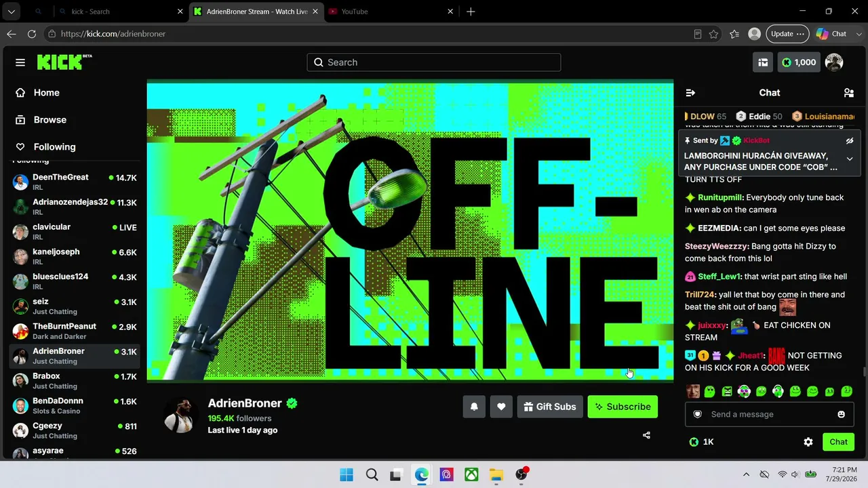The height and width of the screenshot is (488, 868).
Task: Click the taskbar search magnifier
Action: tap(372, 474)
